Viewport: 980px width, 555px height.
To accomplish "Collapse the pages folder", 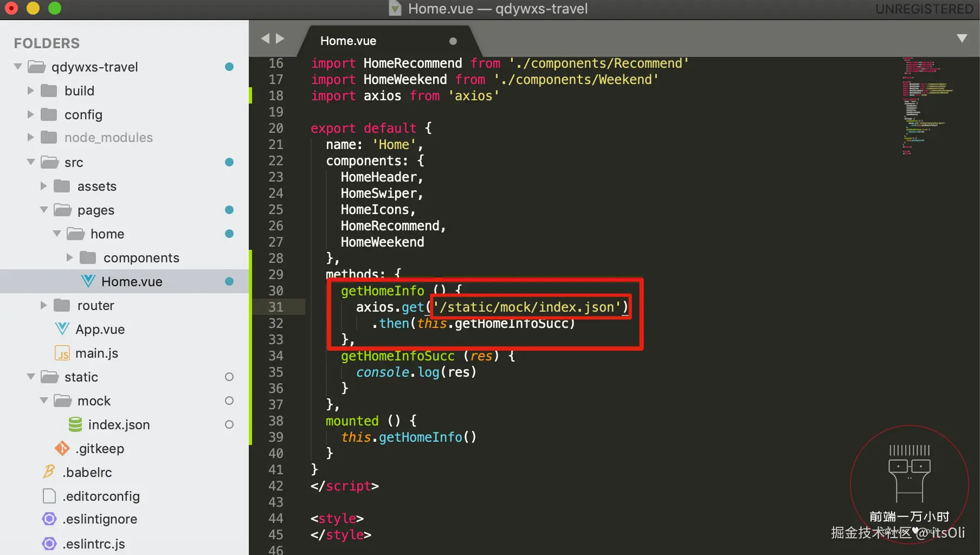I will [x=44, y=210].
